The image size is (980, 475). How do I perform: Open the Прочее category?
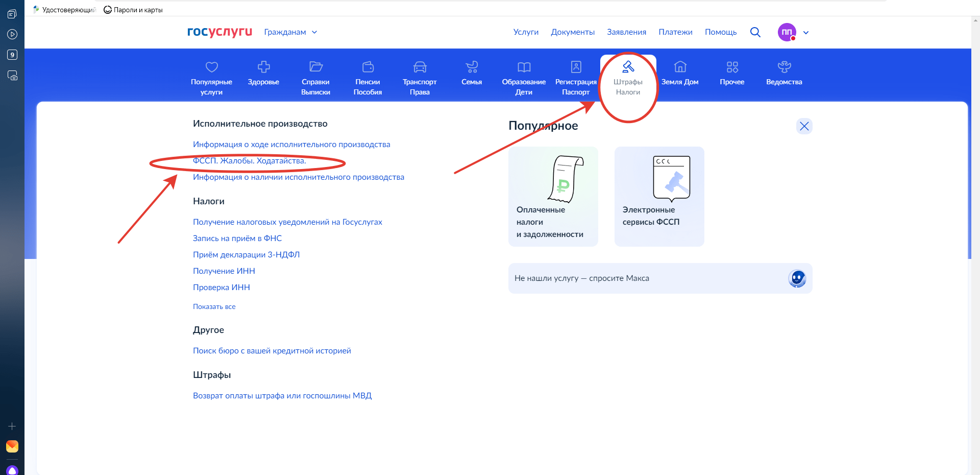(x=732, y=74)
